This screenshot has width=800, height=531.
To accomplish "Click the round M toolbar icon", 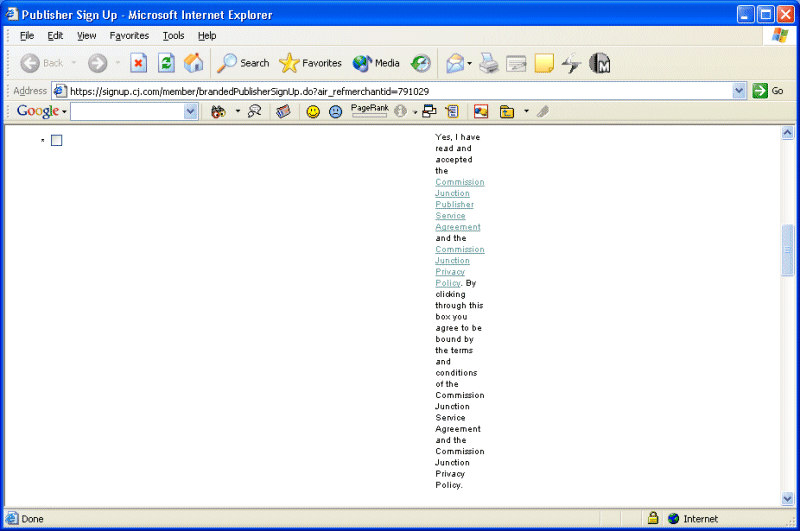I will 599,63.
